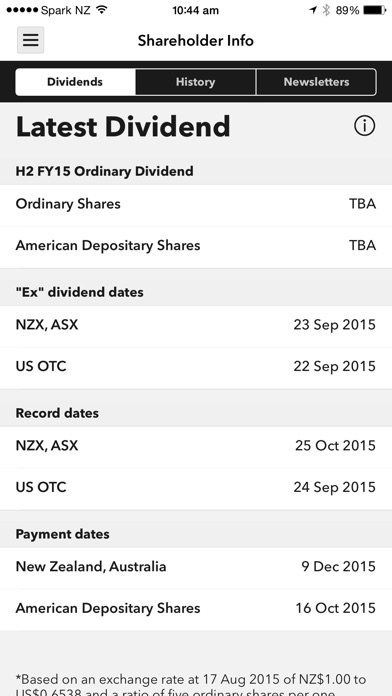Tap the location arrow status icon
Viewport: 392px width, 696px height.
(x=313, y=10)
